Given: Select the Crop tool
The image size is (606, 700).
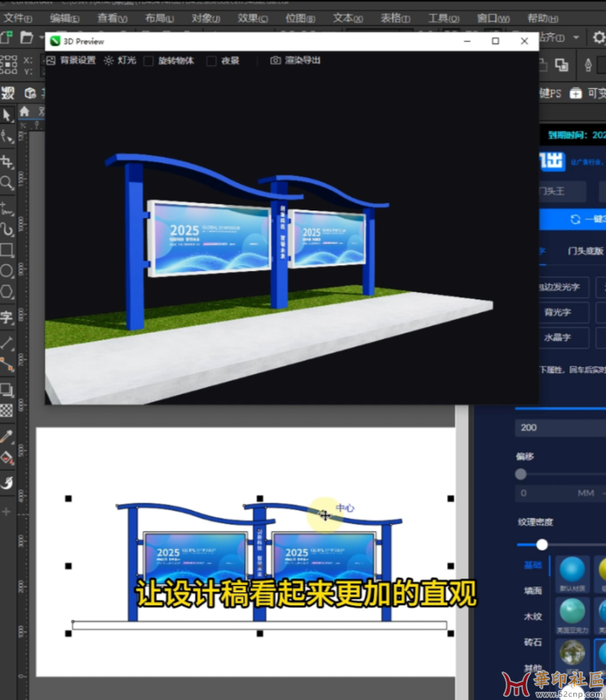Looking at the screenshot, I should coord(7,161).
